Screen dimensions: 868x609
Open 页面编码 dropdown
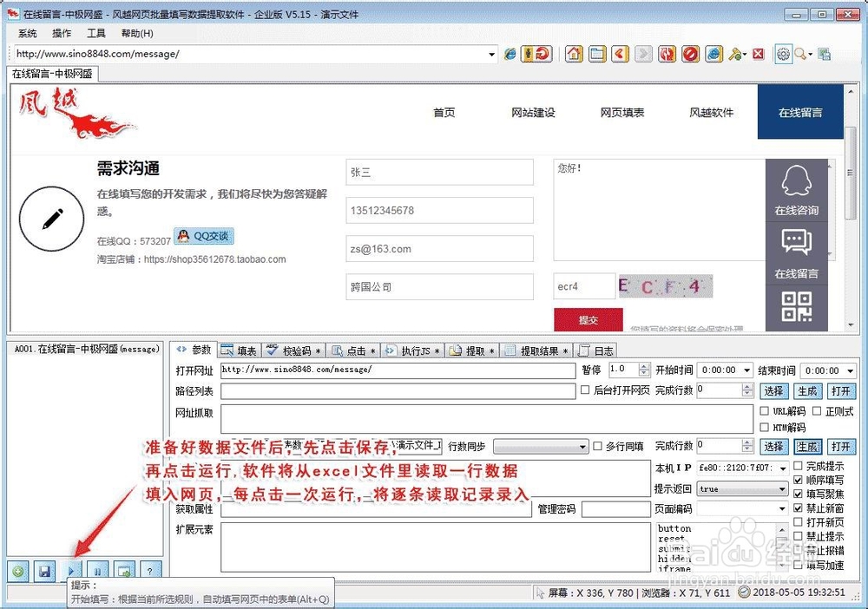pos(782,508)
